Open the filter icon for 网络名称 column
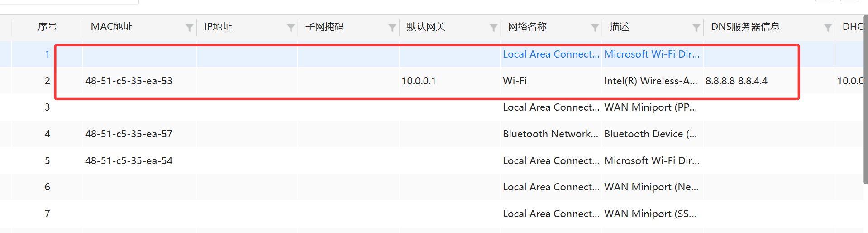 595,28
